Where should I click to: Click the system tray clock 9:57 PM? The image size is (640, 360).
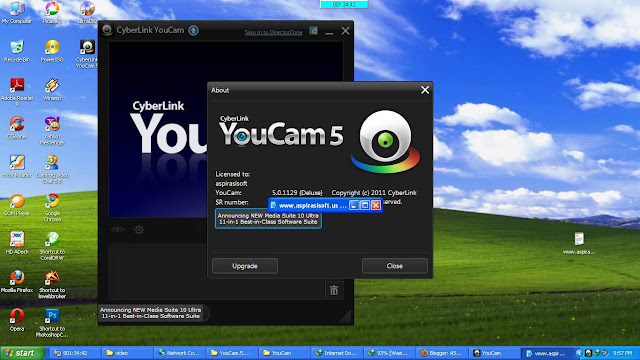click(623, 353)
